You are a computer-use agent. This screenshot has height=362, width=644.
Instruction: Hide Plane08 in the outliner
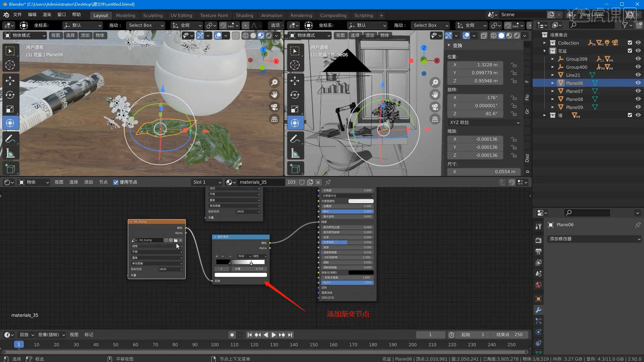pos(638,99)
